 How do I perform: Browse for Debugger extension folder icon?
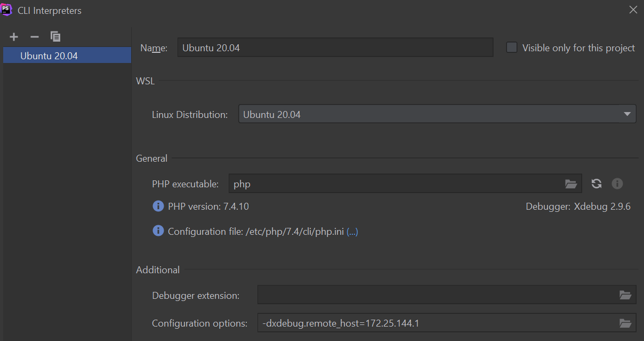pos(625,295)
